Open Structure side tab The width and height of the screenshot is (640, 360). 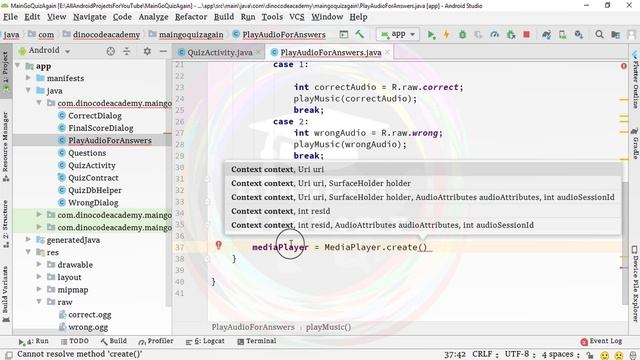point(6,224)
